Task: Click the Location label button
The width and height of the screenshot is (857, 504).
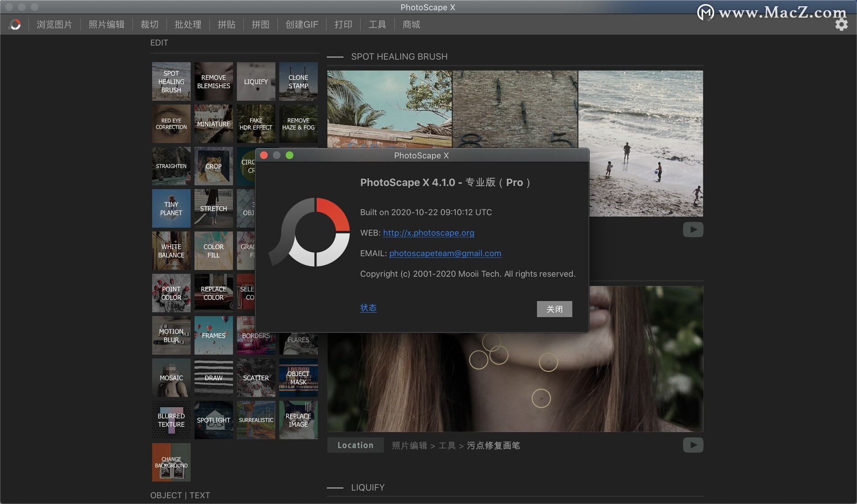Action: [355, 445]
